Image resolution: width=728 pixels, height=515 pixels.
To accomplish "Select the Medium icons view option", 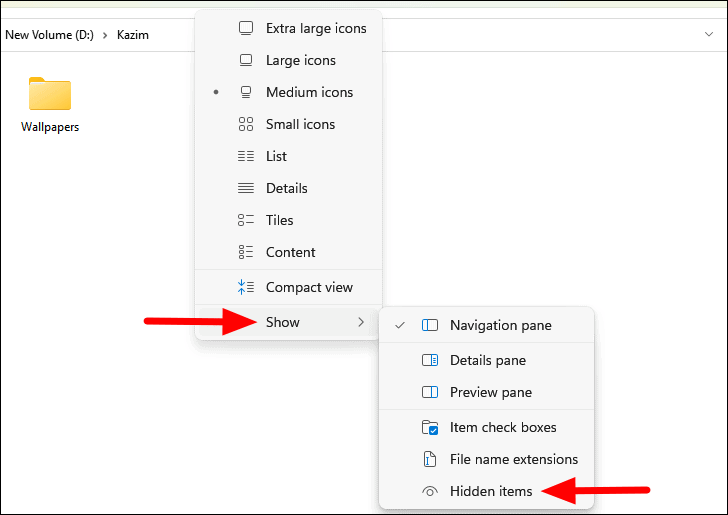I will pos(309,92).
